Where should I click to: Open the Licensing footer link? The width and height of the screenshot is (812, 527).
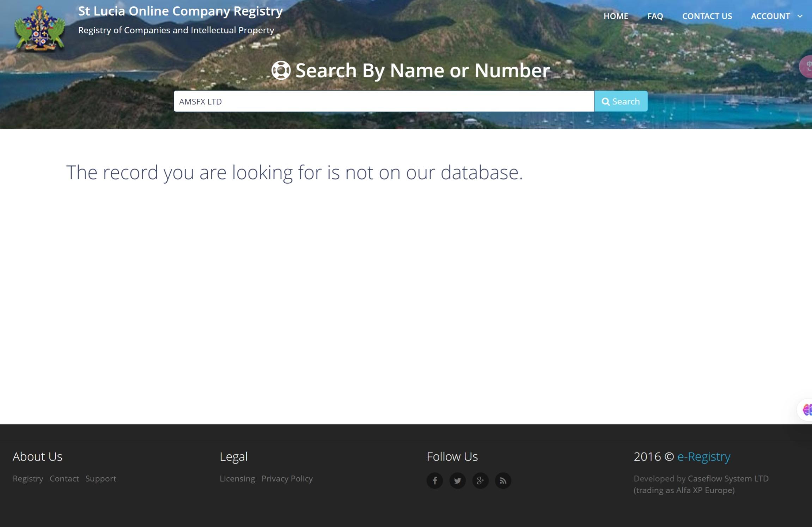[x=237, y=479]
